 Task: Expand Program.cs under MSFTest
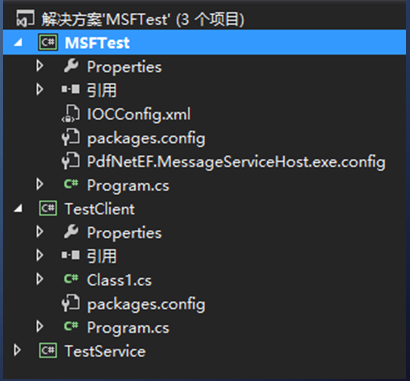40,184
